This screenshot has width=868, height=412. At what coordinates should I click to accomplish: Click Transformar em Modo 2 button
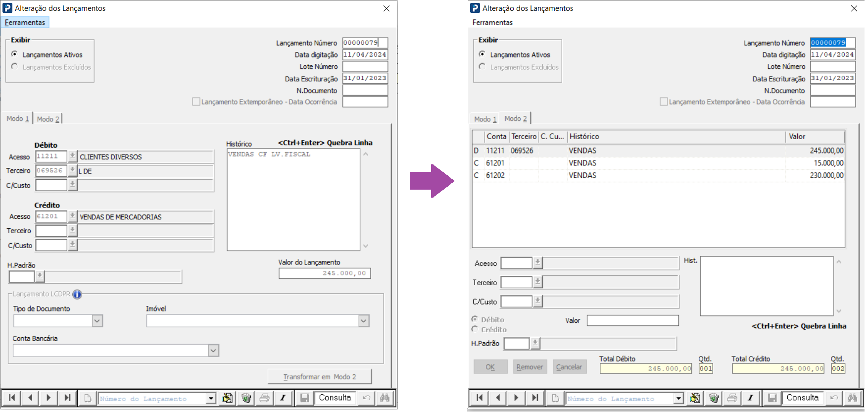320,377
